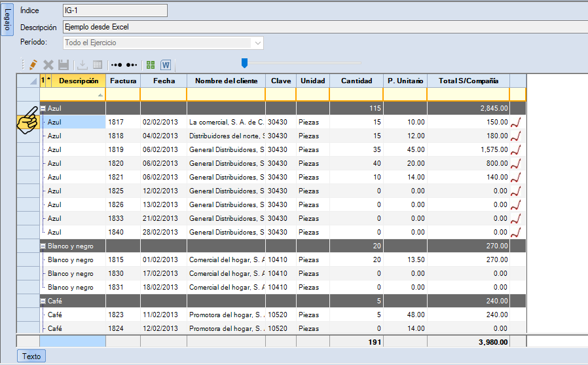Click the delete X icon in toolbar

pyautogui.click(x=48, y=65)
